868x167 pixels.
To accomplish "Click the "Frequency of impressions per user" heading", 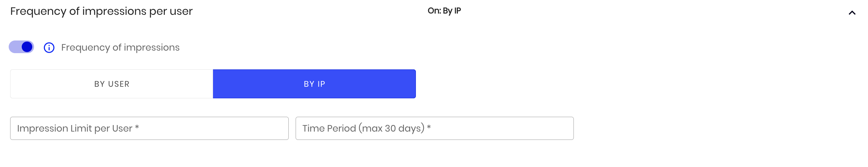I will [101, 11].
